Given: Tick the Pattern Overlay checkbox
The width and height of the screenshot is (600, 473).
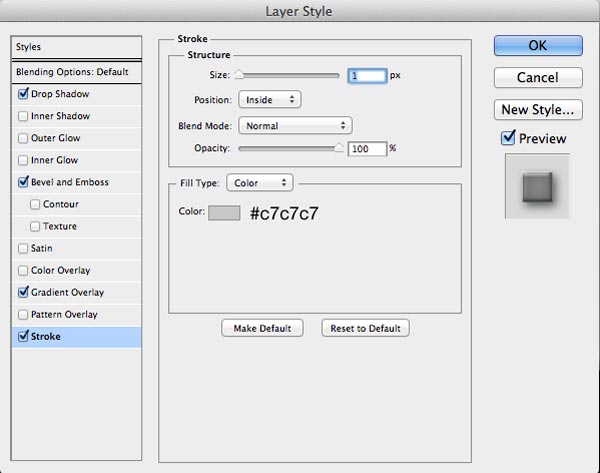Looking at the screenshot, I should point(23,315).
